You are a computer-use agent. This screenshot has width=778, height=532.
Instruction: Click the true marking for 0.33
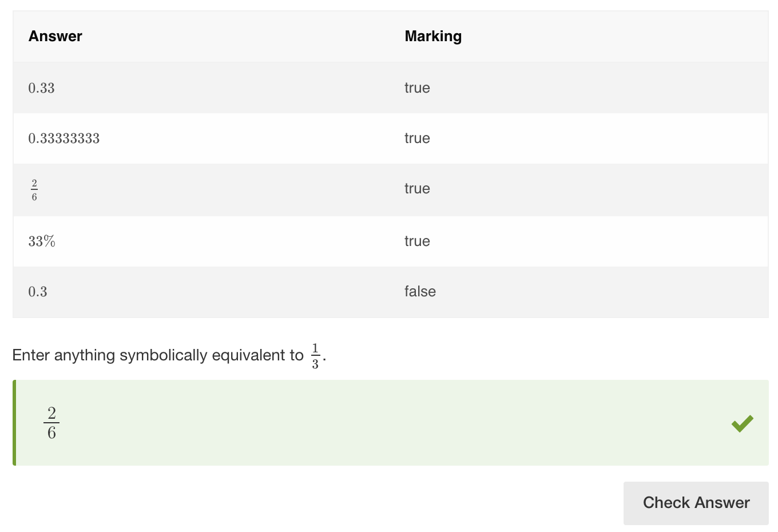[417, 88]
